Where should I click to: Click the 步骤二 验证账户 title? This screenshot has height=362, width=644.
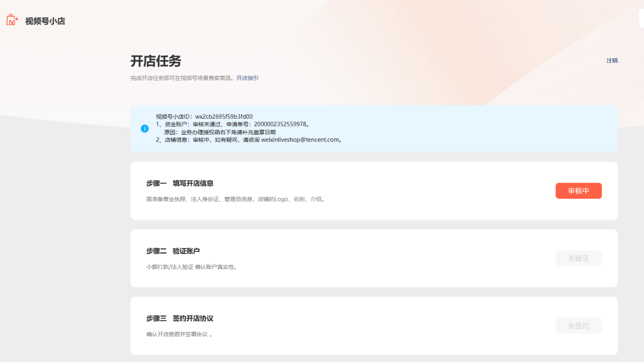(173, 251)
